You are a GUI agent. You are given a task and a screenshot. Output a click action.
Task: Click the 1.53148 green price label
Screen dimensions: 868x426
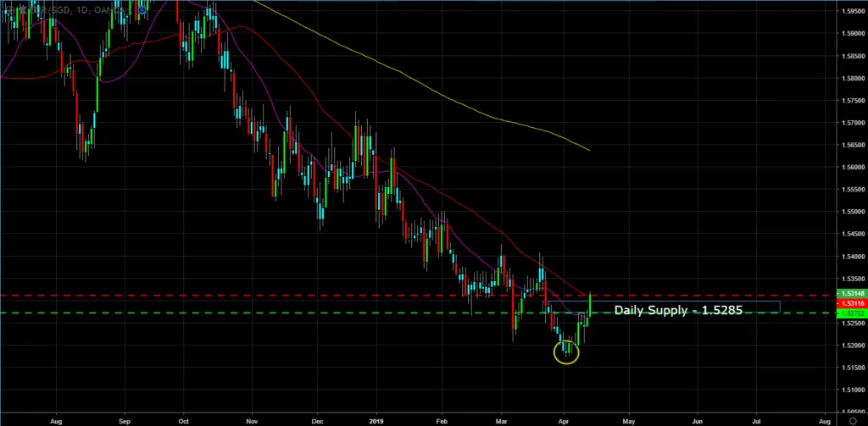coord(853,293)
